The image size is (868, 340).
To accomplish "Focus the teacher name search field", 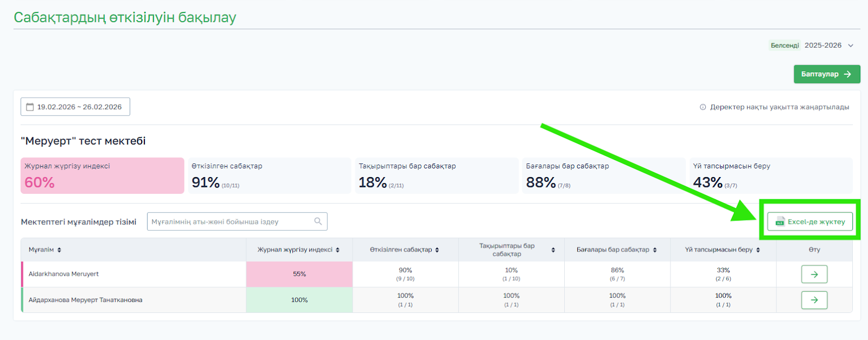I will 231,222.
